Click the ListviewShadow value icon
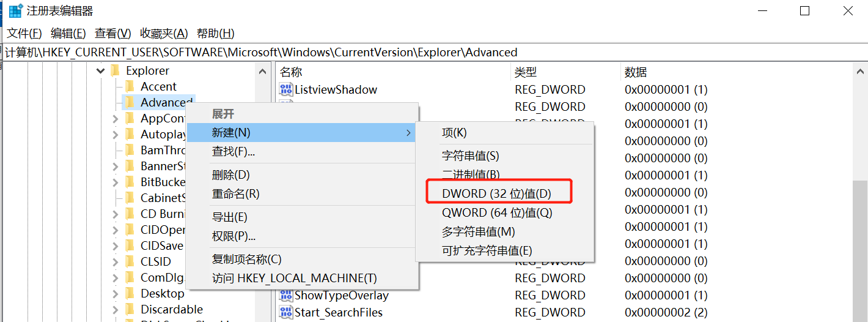 tap(285, 89)
